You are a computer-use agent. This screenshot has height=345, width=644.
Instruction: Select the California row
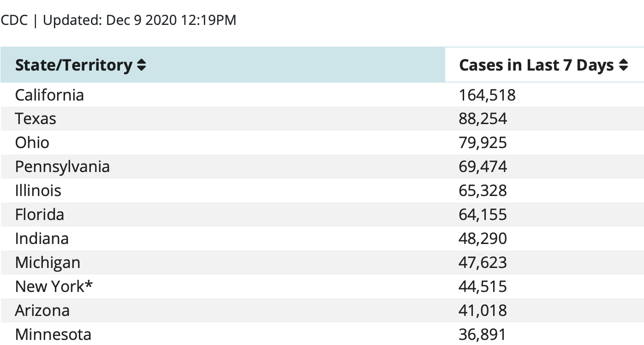point(322,95)
